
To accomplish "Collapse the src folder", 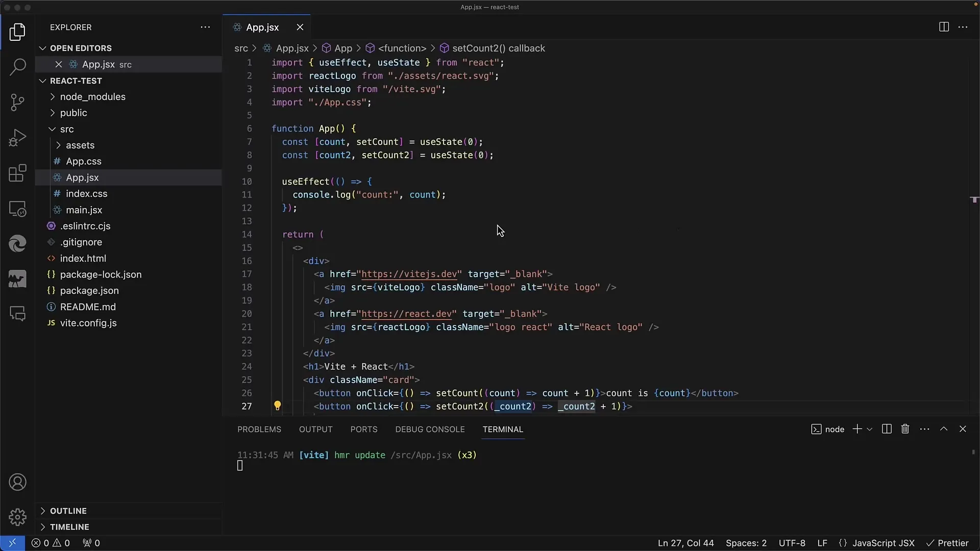I will 129,129.
